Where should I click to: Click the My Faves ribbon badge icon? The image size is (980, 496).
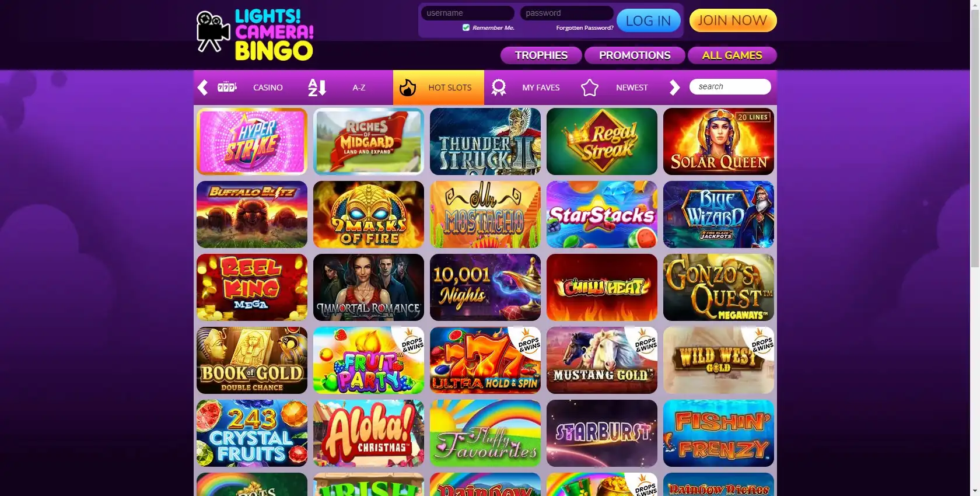(499, 88)
